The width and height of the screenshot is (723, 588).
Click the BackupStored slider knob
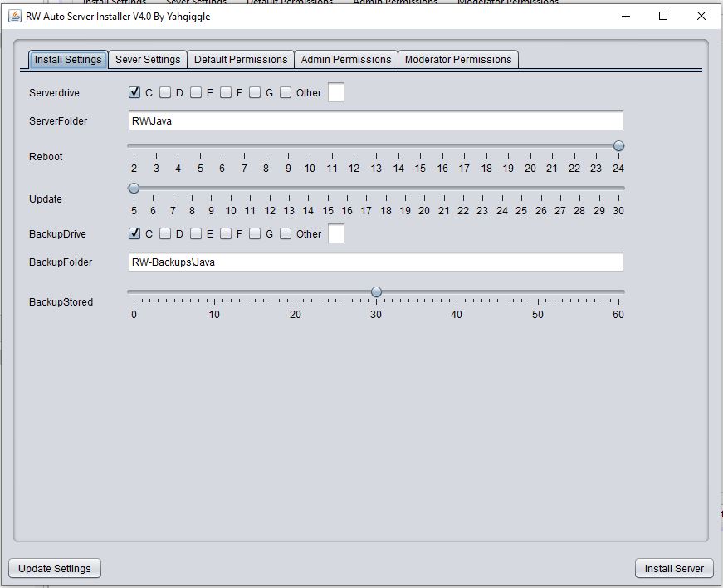pyautogui.click(x=376, y=292)
